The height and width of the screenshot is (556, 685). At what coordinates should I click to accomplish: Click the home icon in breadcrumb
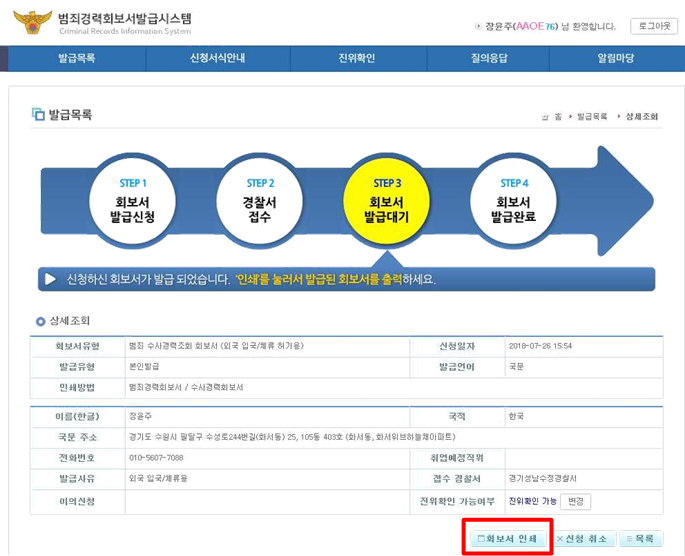click(545, 117)
